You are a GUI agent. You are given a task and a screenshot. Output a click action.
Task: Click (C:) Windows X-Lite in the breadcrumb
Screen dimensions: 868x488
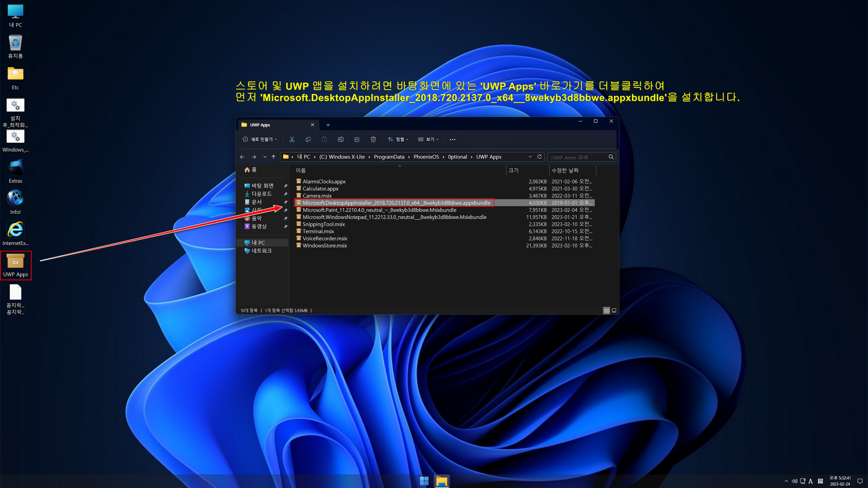(342, 157)
